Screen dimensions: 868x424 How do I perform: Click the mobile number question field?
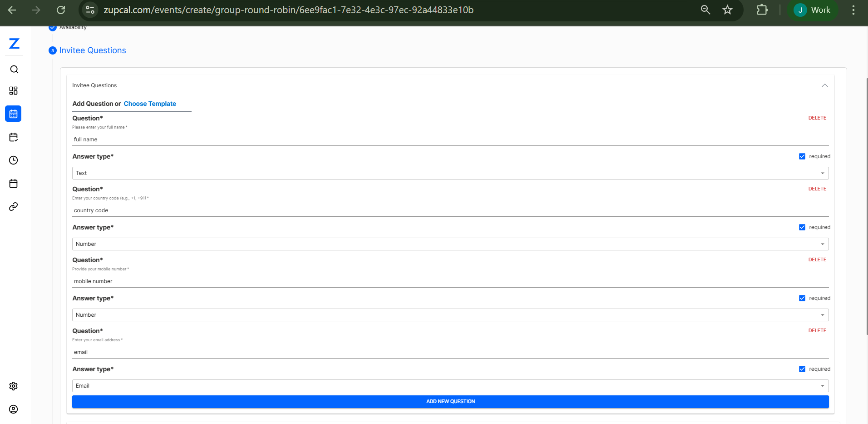pos(450,281)
